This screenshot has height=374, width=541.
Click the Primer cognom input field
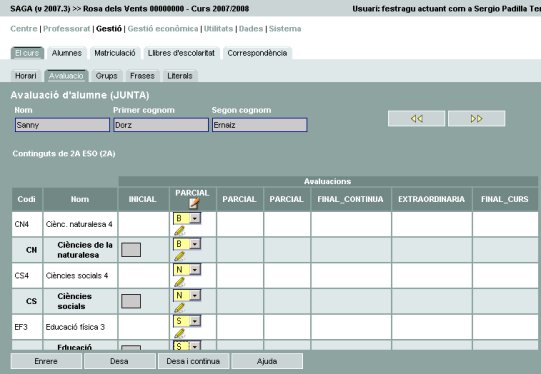[x=161, y=125]
